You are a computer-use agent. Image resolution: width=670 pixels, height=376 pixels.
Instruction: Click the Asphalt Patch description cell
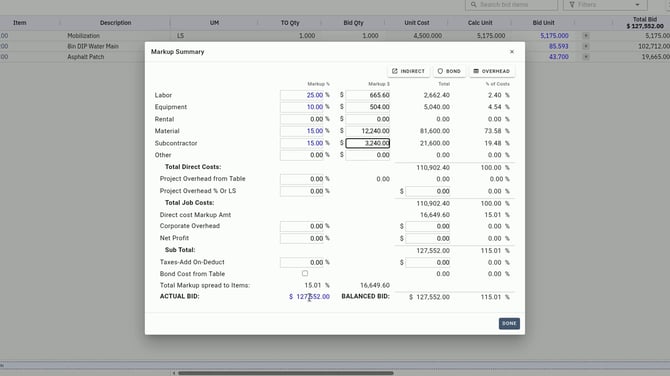point(85,57)
